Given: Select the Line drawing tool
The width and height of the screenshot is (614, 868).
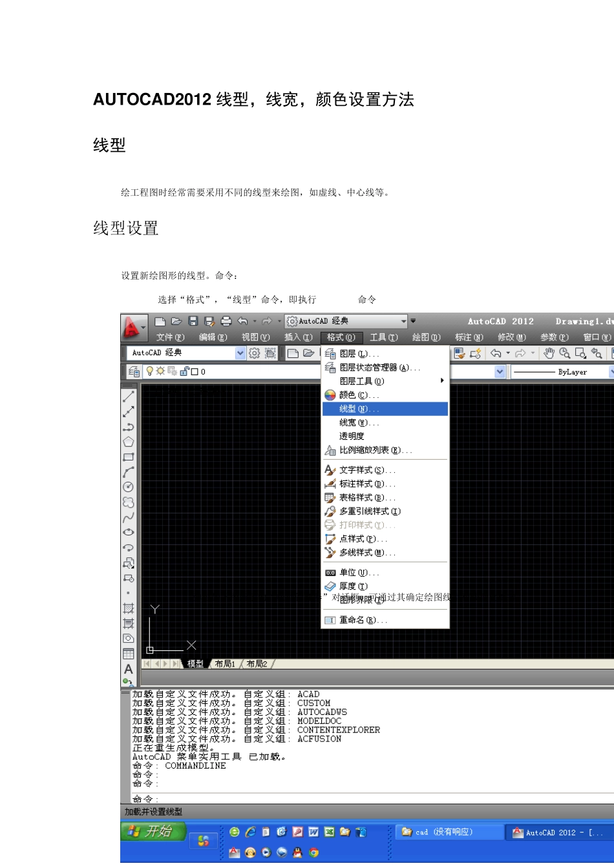Looking at the screenshot, I should [129, 397].
